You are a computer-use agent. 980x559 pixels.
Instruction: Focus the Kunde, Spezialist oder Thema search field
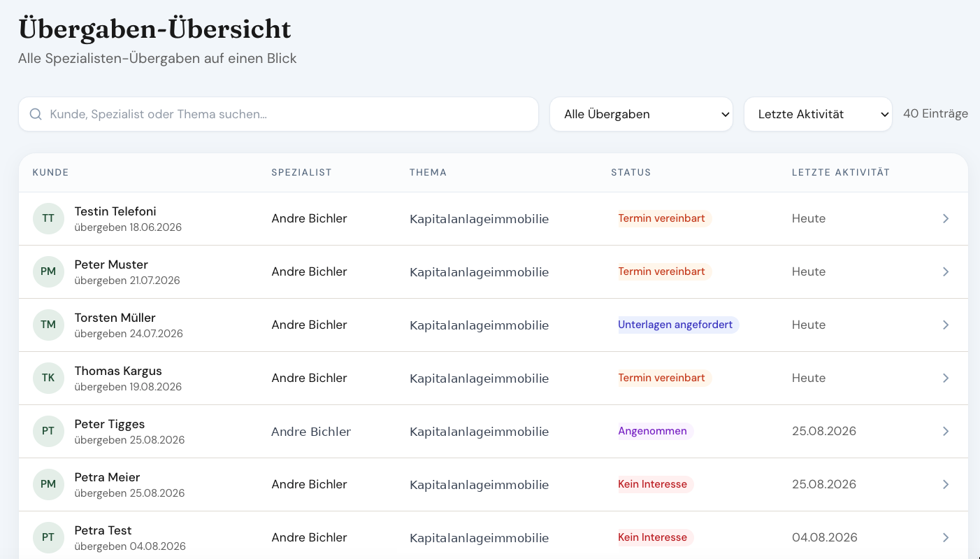click(278, 114)
